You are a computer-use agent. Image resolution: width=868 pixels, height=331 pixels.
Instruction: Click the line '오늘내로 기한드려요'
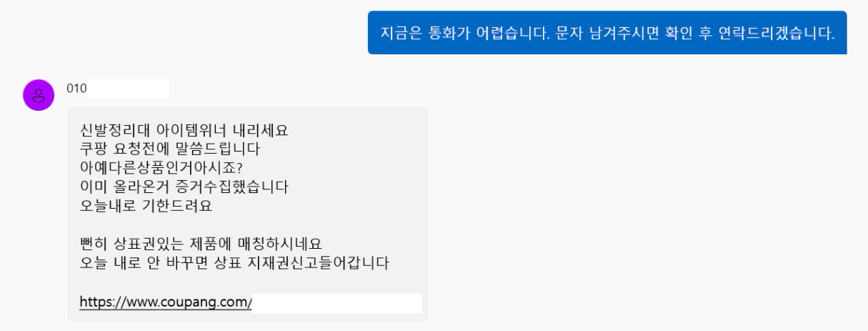tap(146, 207)
